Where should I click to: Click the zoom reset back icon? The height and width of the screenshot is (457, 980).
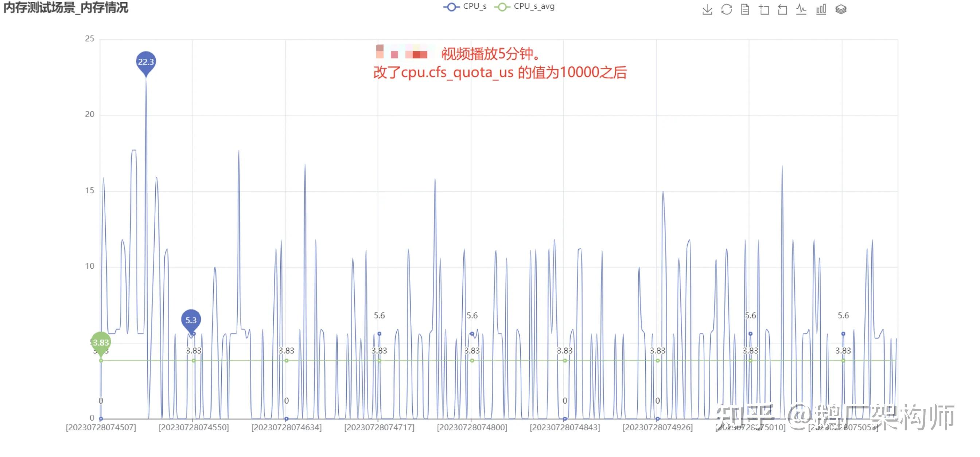pos(782,9)
